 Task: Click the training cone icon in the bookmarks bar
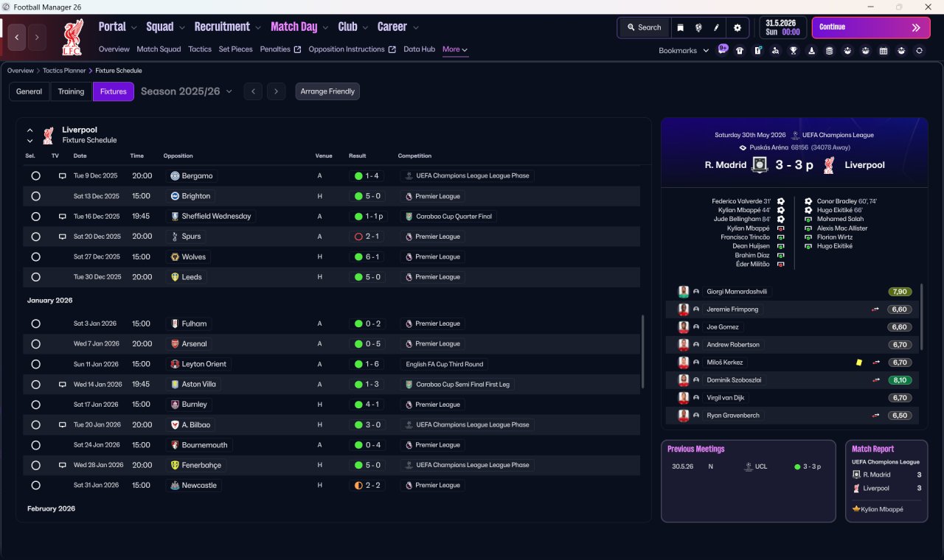[x=811, y=51]
